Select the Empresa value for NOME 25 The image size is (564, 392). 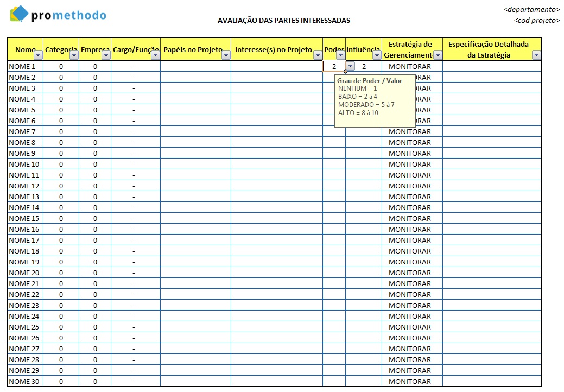pos(95,327)
